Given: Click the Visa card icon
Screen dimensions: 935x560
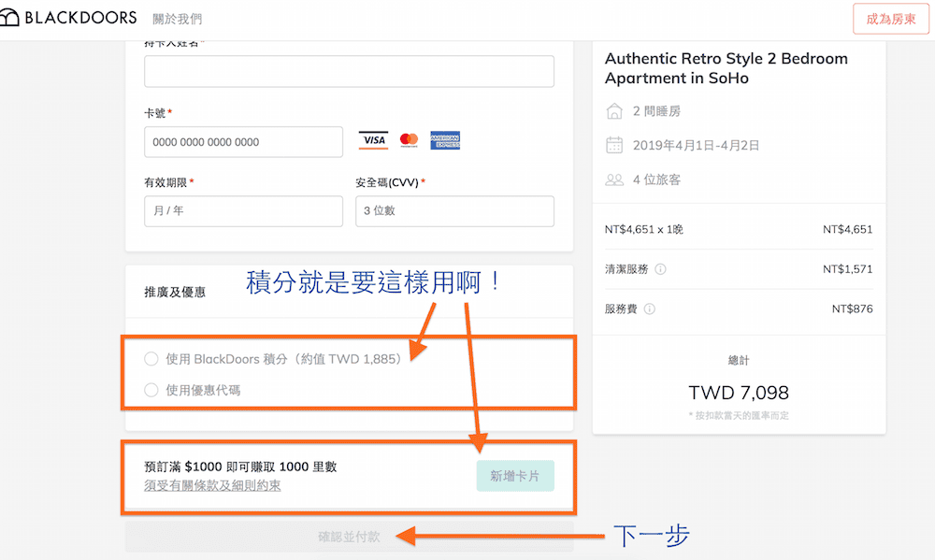Looking at the screenshot, I should (373, 141).
